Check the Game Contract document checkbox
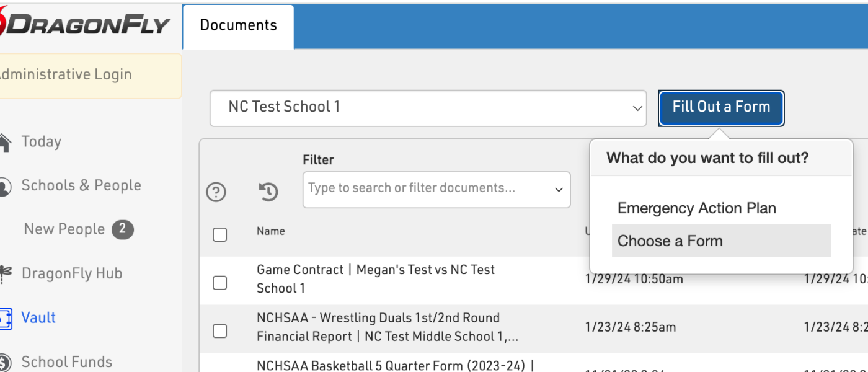Viewport: 868px width, 372px height. tap(219, 283)
